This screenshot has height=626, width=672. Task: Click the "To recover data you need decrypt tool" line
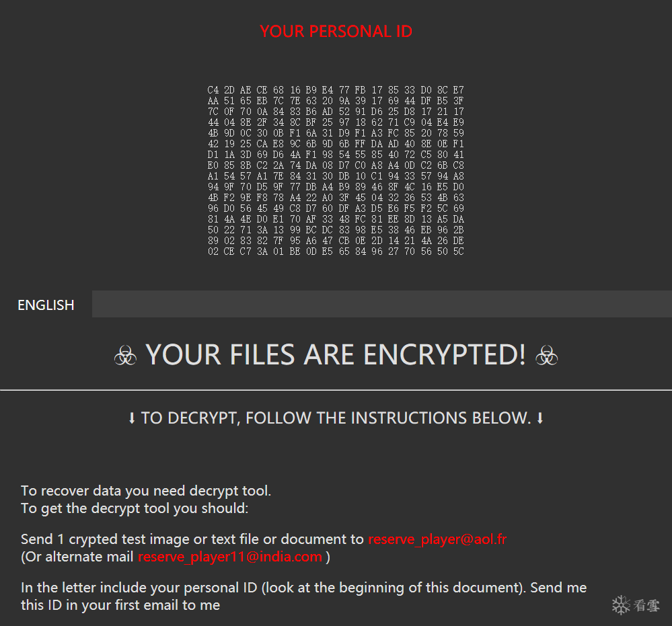146,491
